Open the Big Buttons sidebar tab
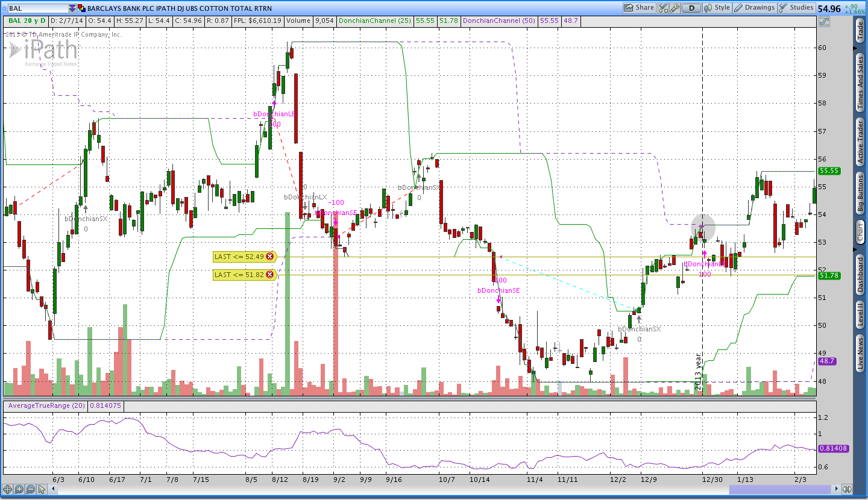868x500 pixels. pos(860,194)
